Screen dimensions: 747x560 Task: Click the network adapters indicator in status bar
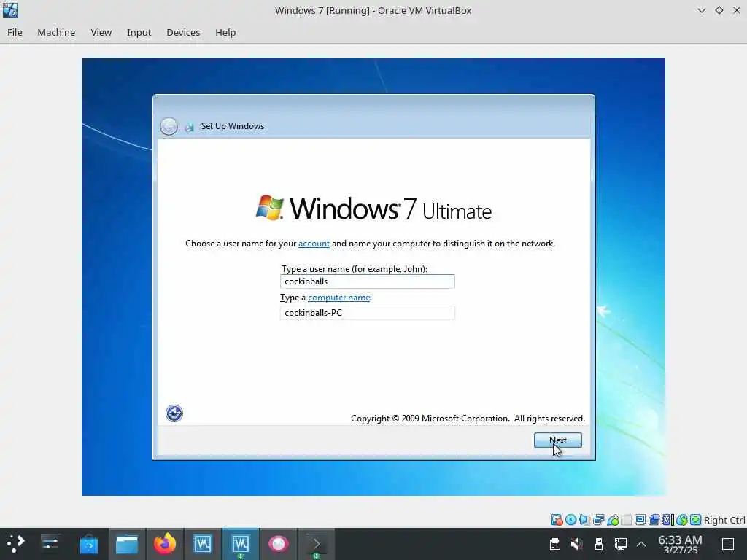coord(599,519)
